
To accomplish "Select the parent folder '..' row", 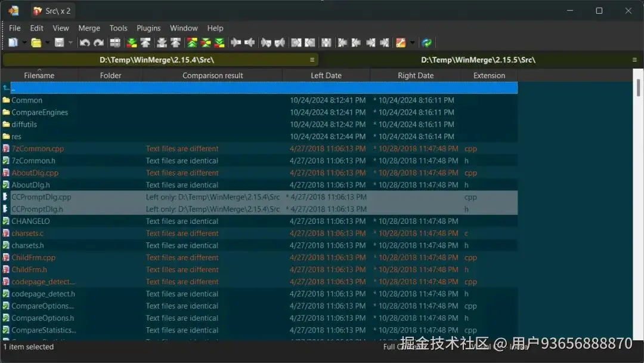I will [x=259, y=88].
